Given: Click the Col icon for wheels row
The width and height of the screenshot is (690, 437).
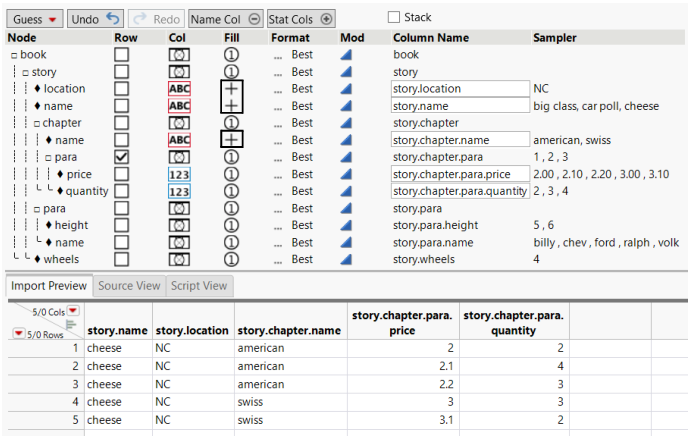Looking at the screenshot, I should click(x=179, y=260).
